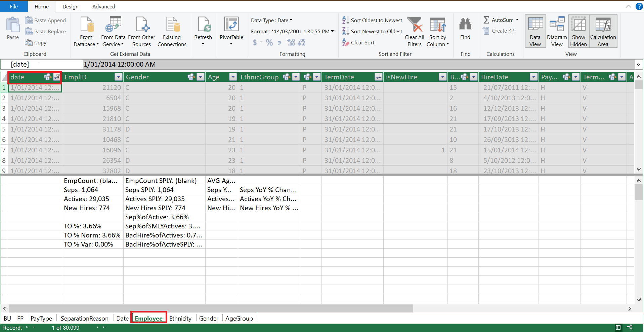Switch to Diagram View
Viewport: 644px width, 332px height.
tap(557, 31)
